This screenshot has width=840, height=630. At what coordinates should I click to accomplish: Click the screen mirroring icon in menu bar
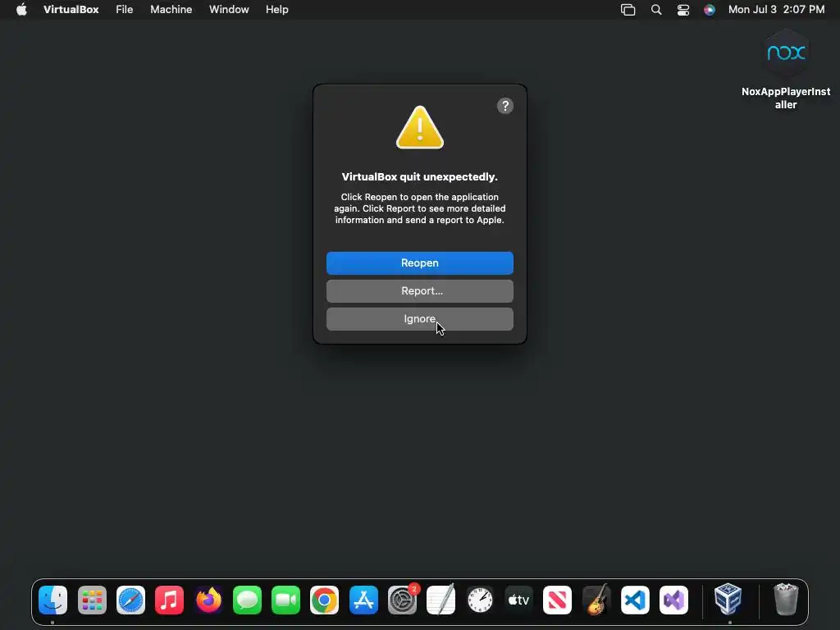[628, 10]
